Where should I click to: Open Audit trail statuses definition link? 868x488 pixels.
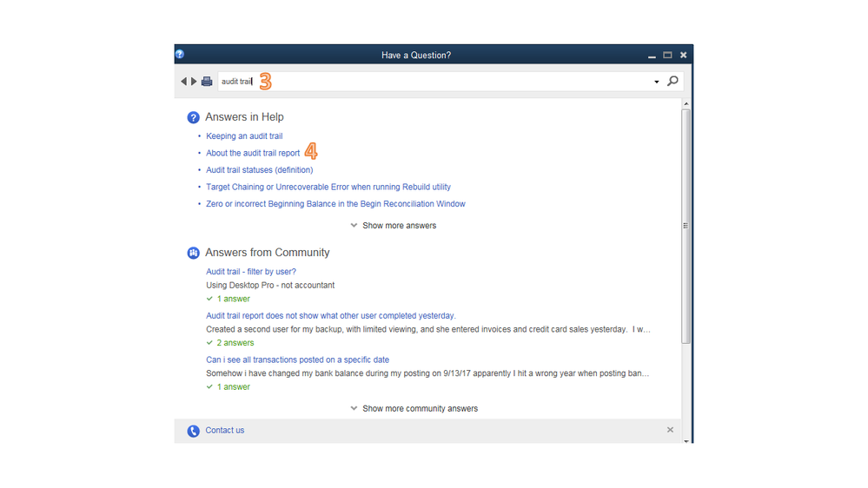(259, 170)
